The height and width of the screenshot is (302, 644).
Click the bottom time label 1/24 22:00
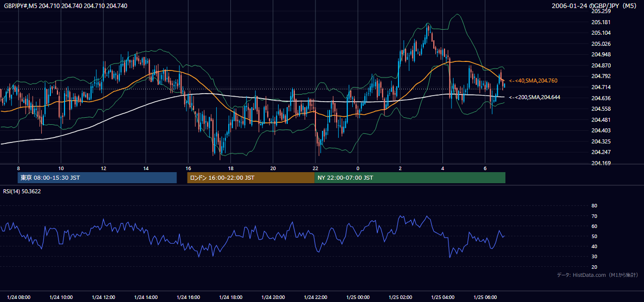coord(315,297)
